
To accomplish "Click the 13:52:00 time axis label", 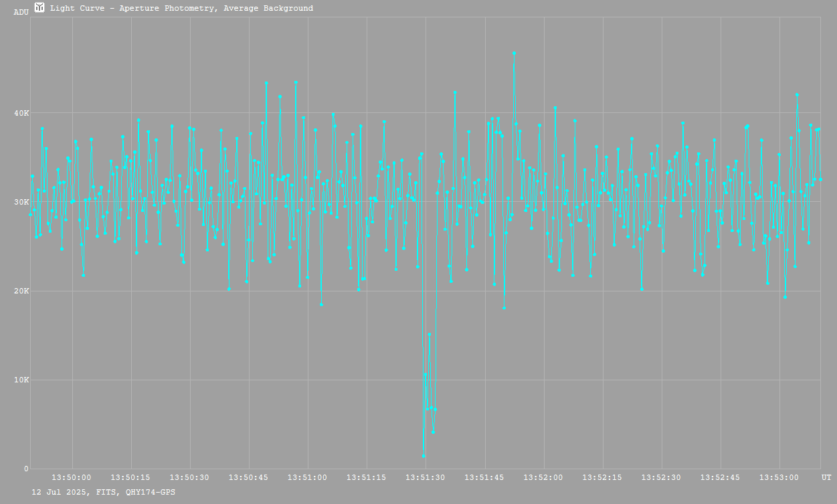I will tap(543, 477).
